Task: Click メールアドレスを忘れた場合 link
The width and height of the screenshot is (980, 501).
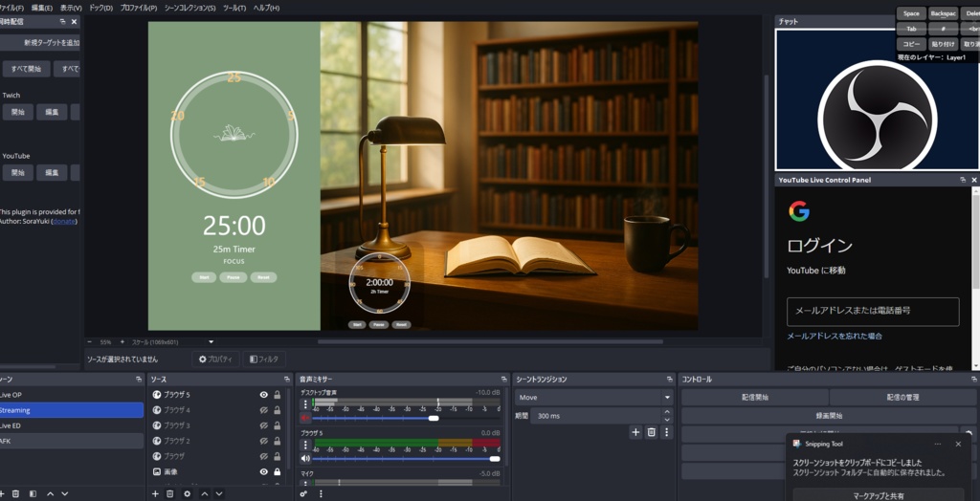Action: (x=835, y=337)
